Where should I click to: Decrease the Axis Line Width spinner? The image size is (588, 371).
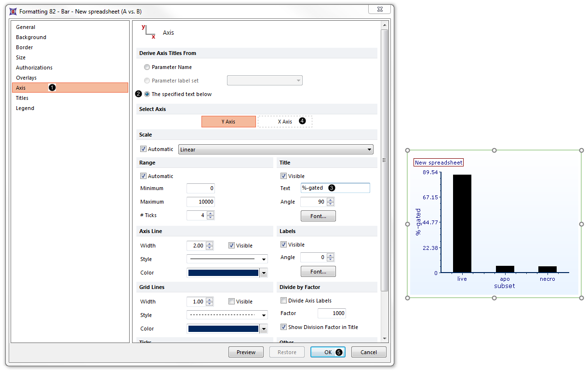209,248
